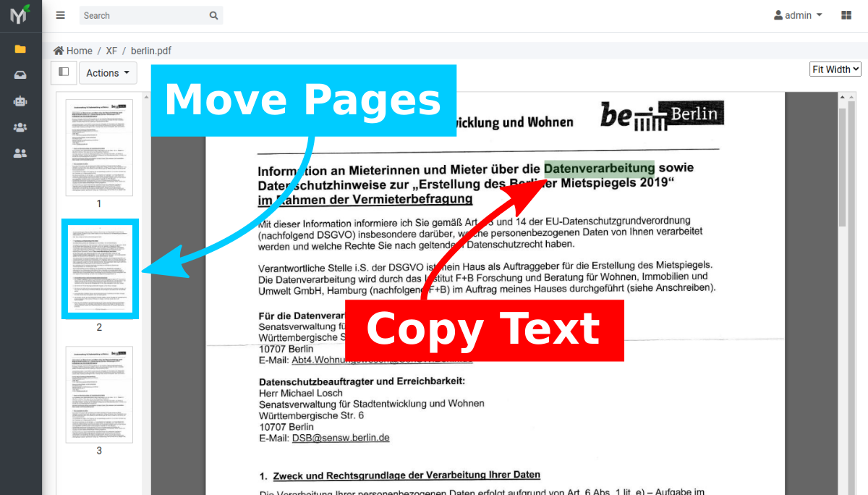Viewport: 868px width, 495px height.
Task: Open the Inbox tray icon in sidebar
Action: [x=20, y=75]
